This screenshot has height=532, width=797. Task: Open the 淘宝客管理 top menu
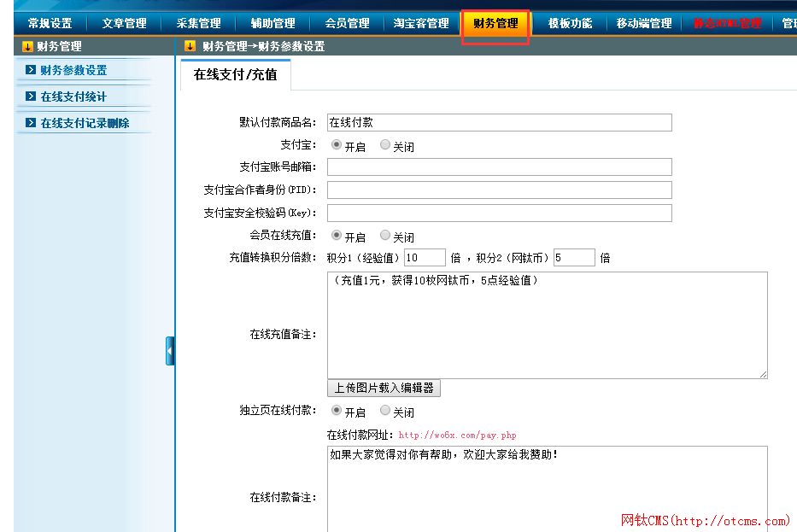click(421, 24)
